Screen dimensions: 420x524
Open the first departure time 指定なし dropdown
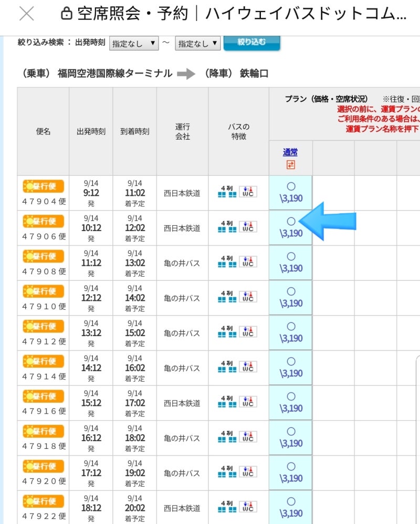[134, 44]
